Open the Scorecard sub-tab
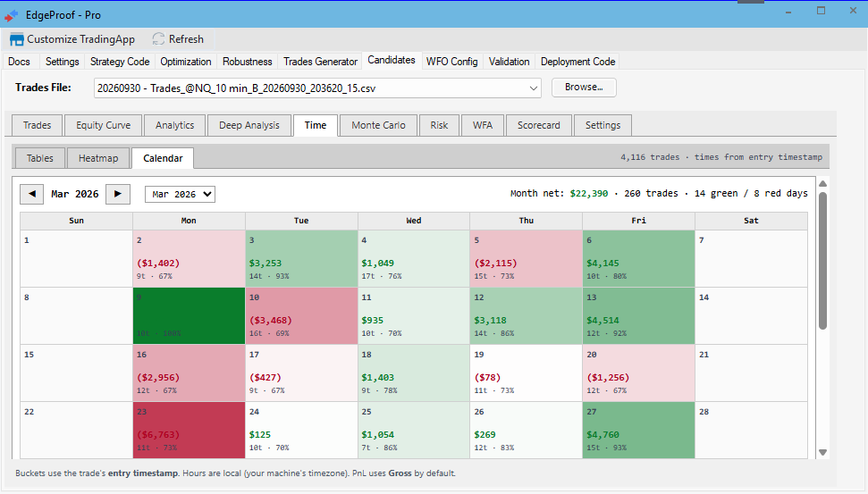This screenshot has height=494, width=868. click(x=539, y=126)
